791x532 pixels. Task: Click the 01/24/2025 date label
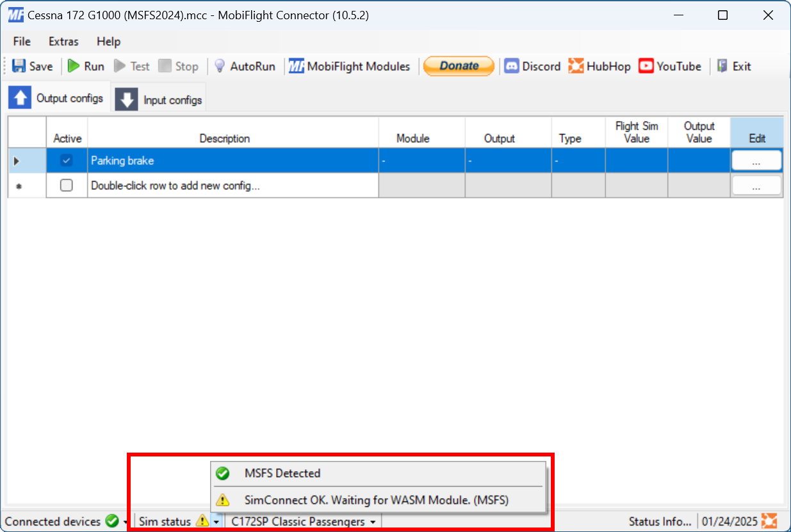tap(730, 522)
